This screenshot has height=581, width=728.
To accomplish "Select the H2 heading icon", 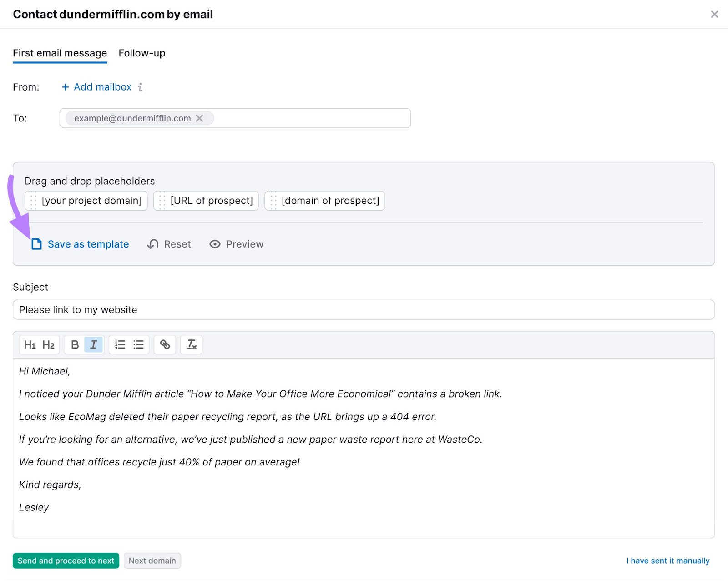I will pos(48,344).
